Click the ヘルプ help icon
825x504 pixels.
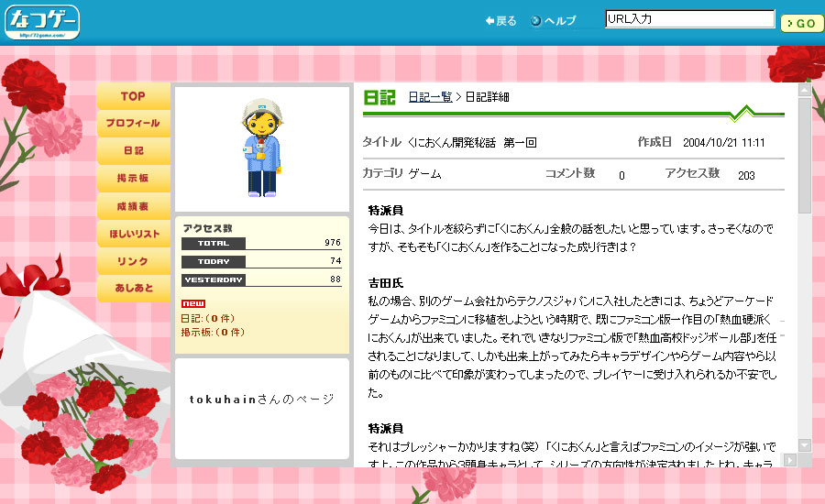pos(536,21)
